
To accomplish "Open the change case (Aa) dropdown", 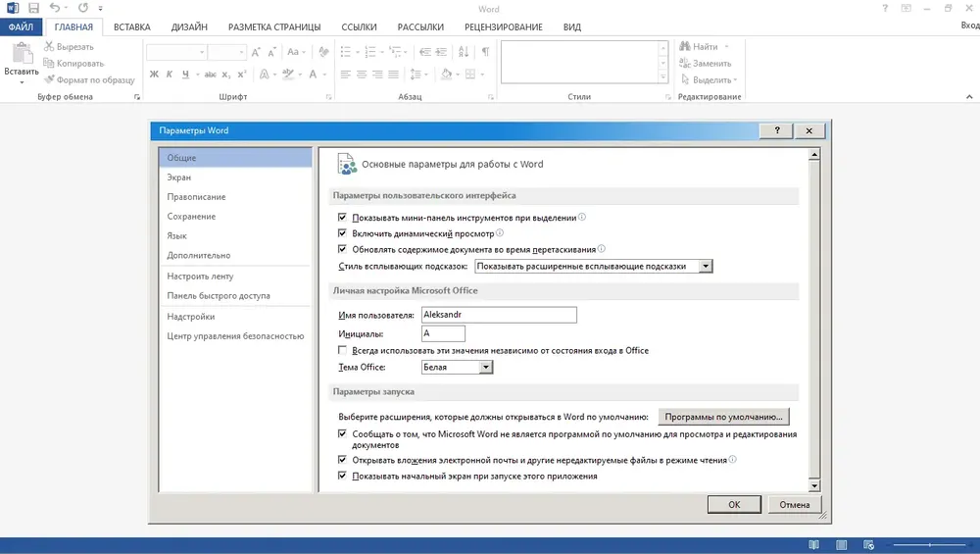I will coord(296,52).
